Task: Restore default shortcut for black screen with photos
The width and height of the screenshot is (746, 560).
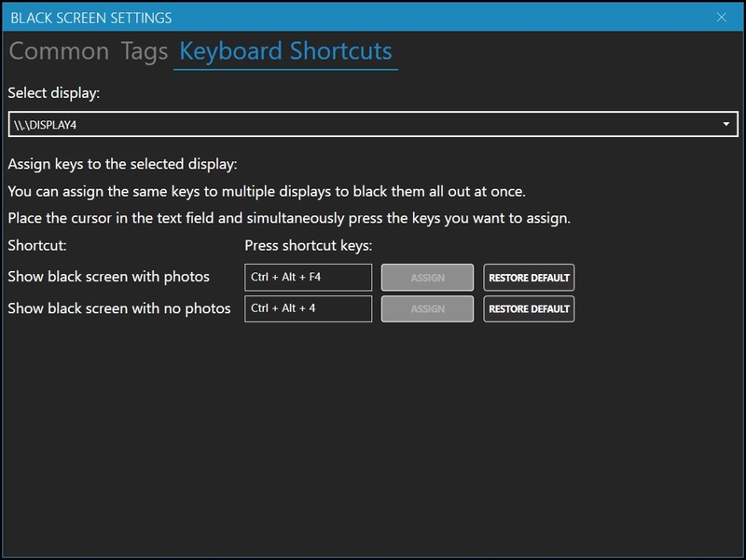Action: click(528, 276)
